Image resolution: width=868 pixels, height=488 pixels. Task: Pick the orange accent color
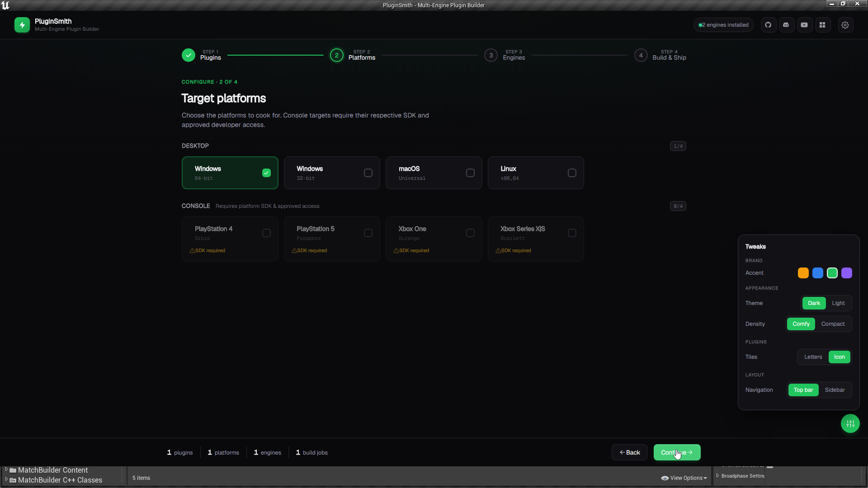803,273
